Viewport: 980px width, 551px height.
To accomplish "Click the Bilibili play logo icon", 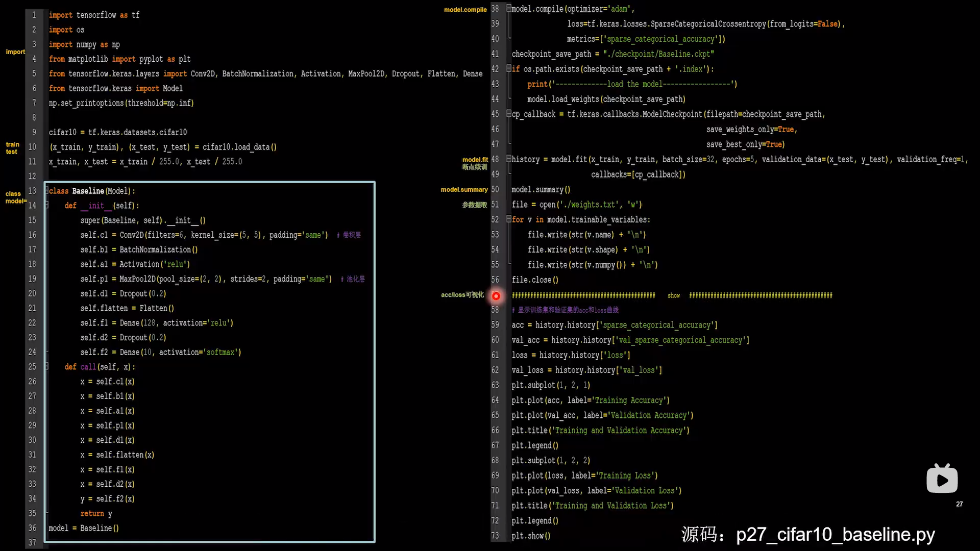I will (942, 479).
